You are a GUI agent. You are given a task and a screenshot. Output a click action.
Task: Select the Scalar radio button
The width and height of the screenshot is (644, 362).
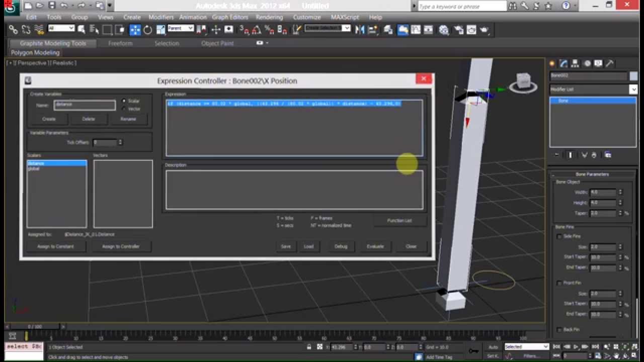pyautogui.click(x=124, y=101)
